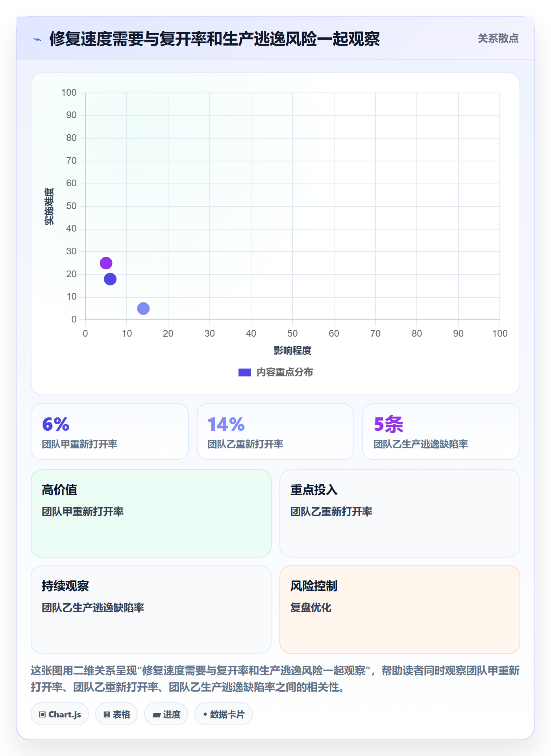Click the description paragraph starting with 这张图用二维关系

coord(275,679)
